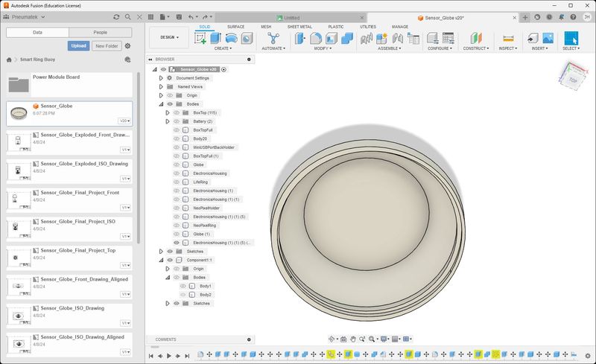Expand the Battery (2) folder

point(168,121)
